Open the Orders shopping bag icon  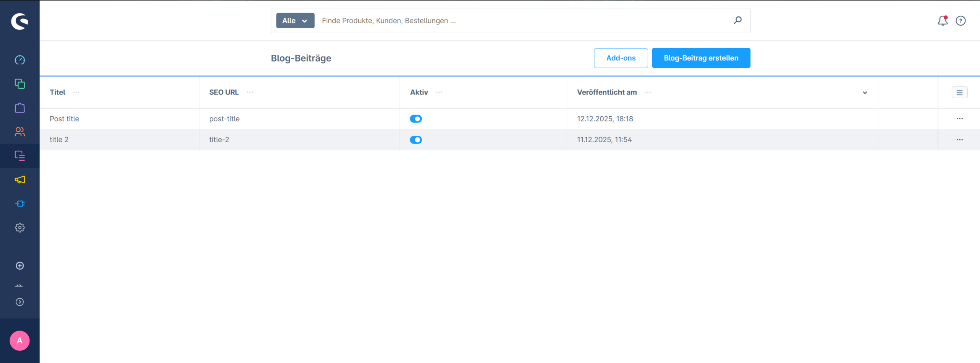[20, 108]
